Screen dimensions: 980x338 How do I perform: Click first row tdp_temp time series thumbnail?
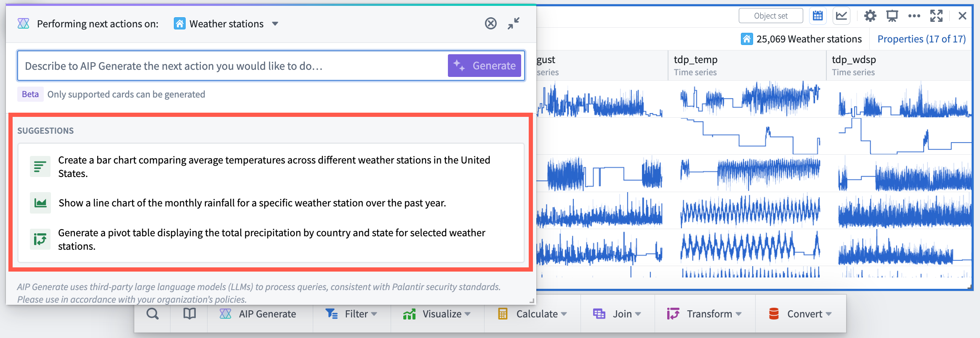pos(750,100)
